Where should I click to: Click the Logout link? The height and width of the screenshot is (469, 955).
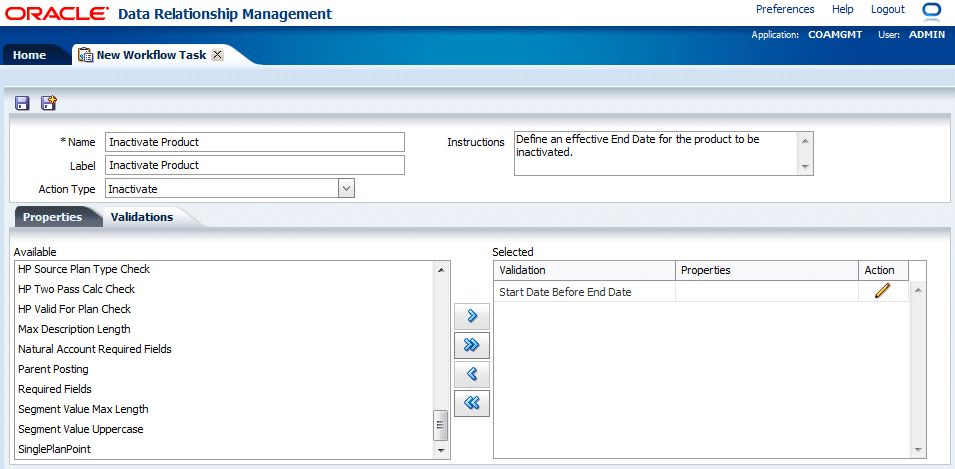click(888, 9)
